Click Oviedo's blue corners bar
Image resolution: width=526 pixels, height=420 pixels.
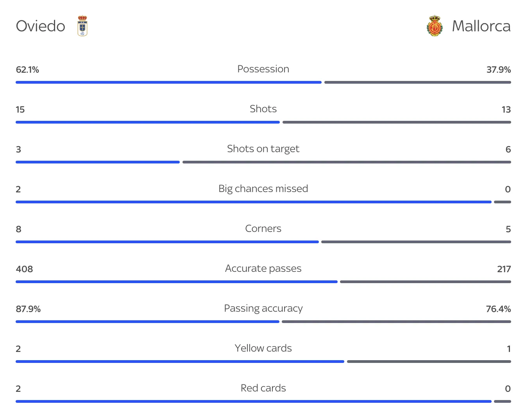pos(167,242)
